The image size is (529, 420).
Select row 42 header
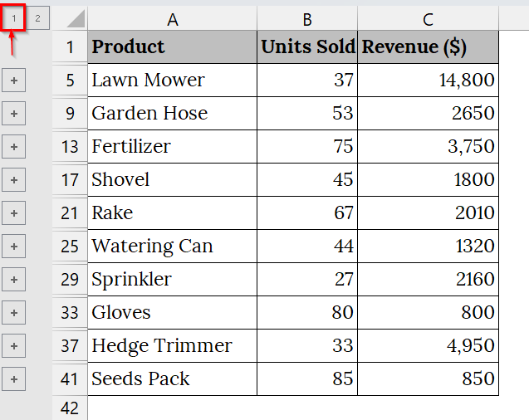coord(70,408)
